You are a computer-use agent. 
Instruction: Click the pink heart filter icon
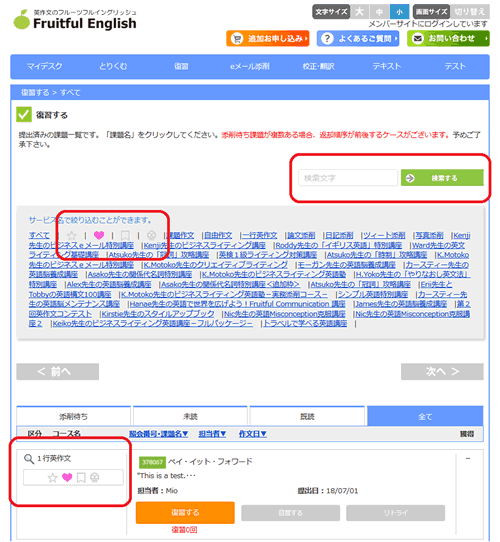tap(99, 235)
